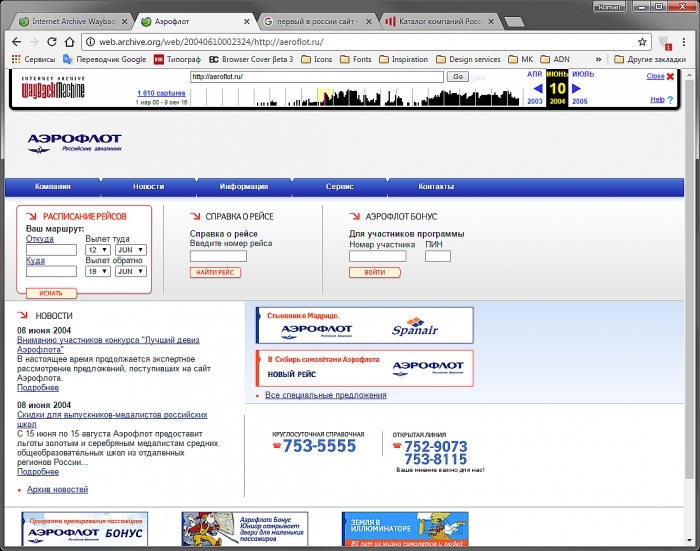Select year 2003 in Wayback toolbar
This screenshot has height=551, width=700.
534,101
